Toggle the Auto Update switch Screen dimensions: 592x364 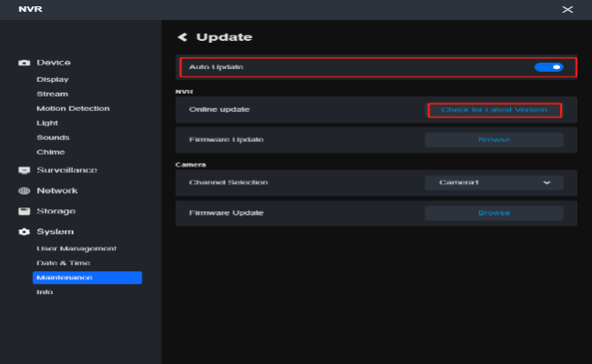click(548, 67)
